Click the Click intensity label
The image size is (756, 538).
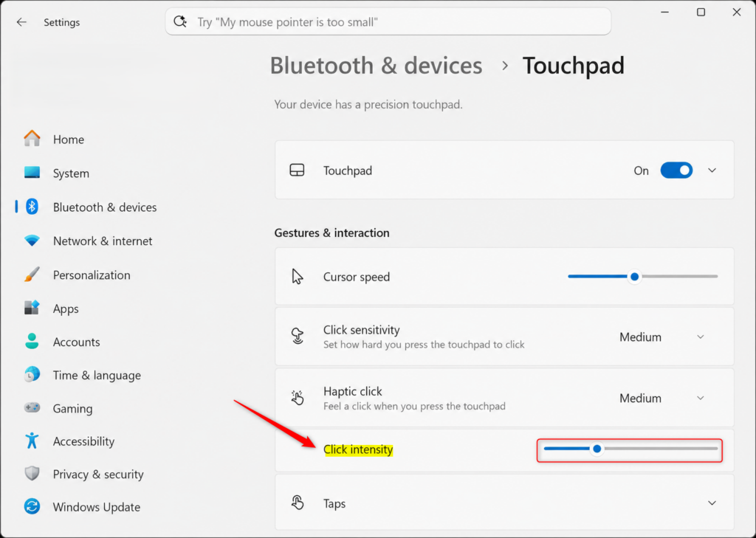(x=358, y=449)
